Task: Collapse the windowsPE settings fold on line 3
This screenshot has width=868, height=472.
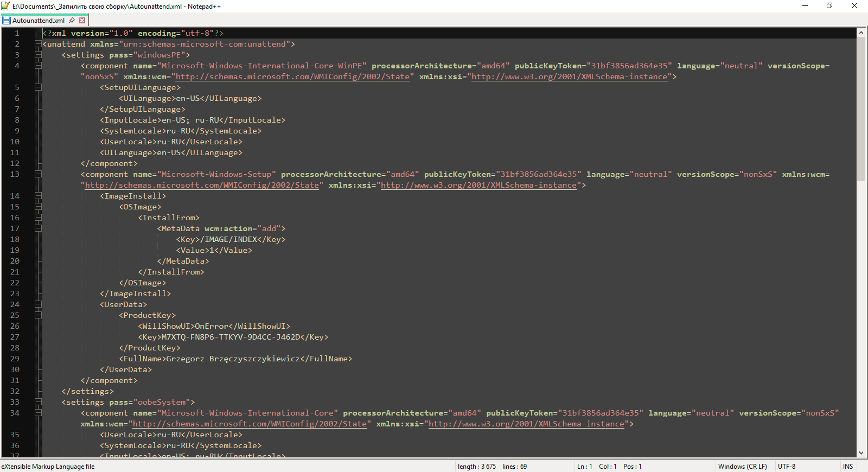Action: click(38, 55)
